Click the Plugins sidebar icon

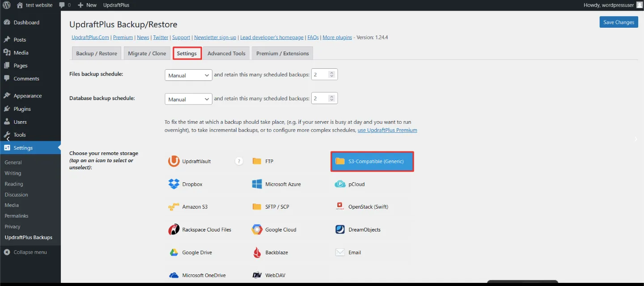[x=7, y=109]
